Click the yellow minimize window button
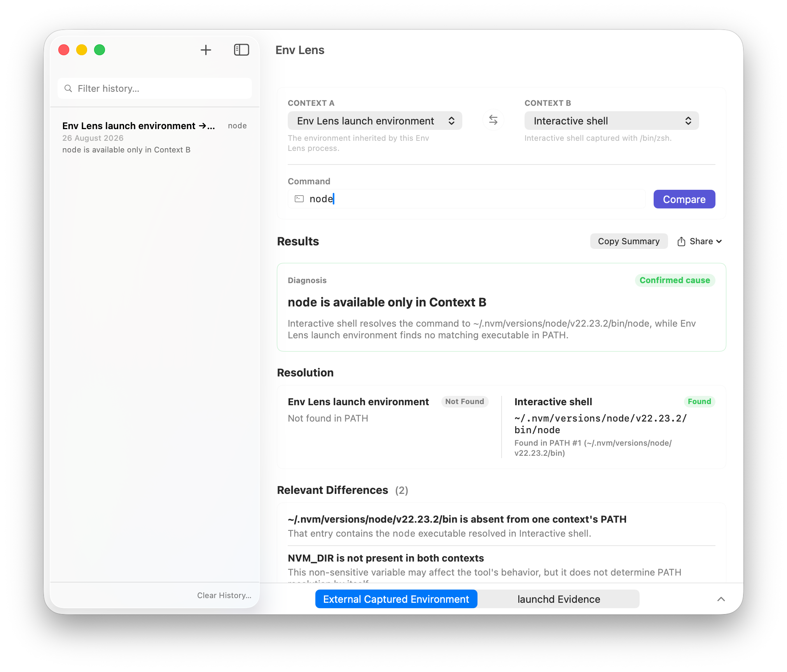Screen dimensions: 787x672 pos(82,50)
